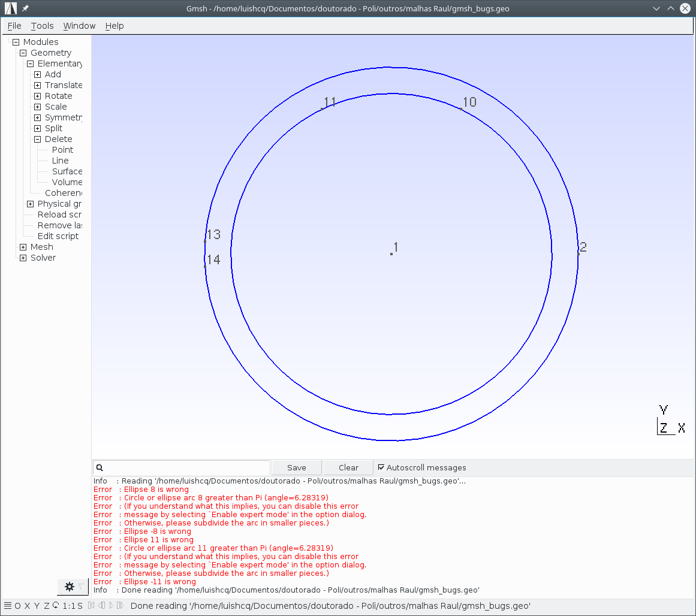
Task: Select Line under Delete
Action: pyautogui.click(x=61, y=161)
